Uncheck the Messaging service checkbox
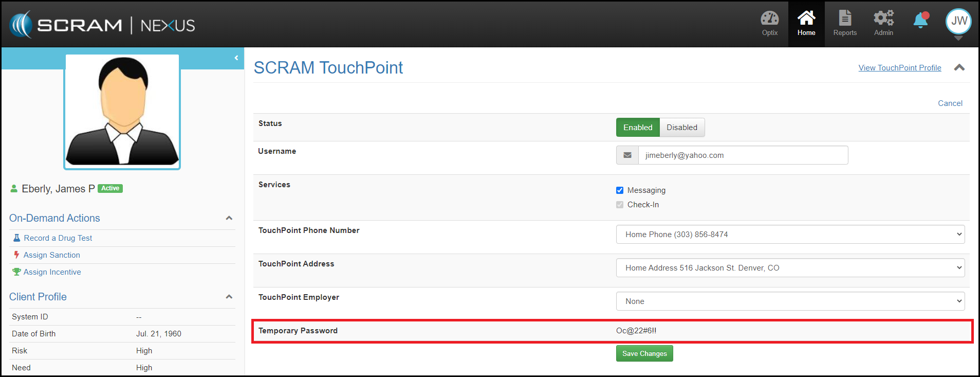 pyautogui.click(x=620, y=190)
